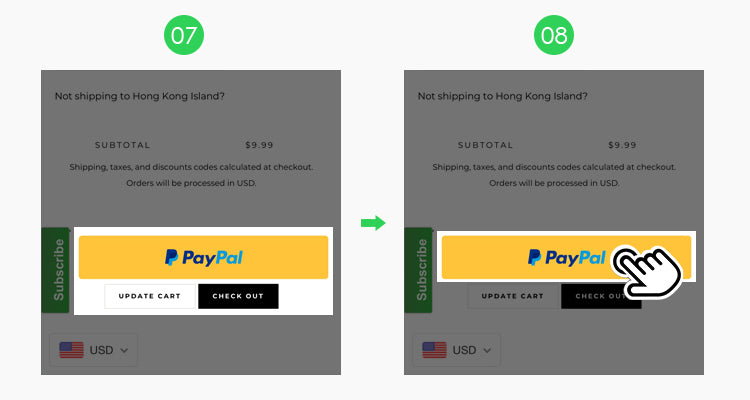Click the $9.99 subtotal amount in step 08
The image size is (750, 400).
point(622,145)
